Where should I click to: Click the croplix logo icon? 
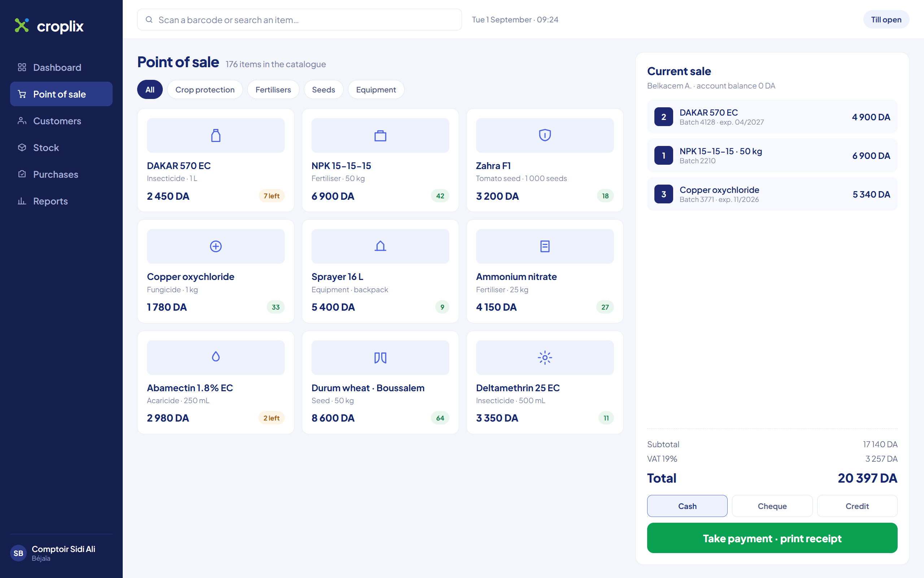click(22, 25)
